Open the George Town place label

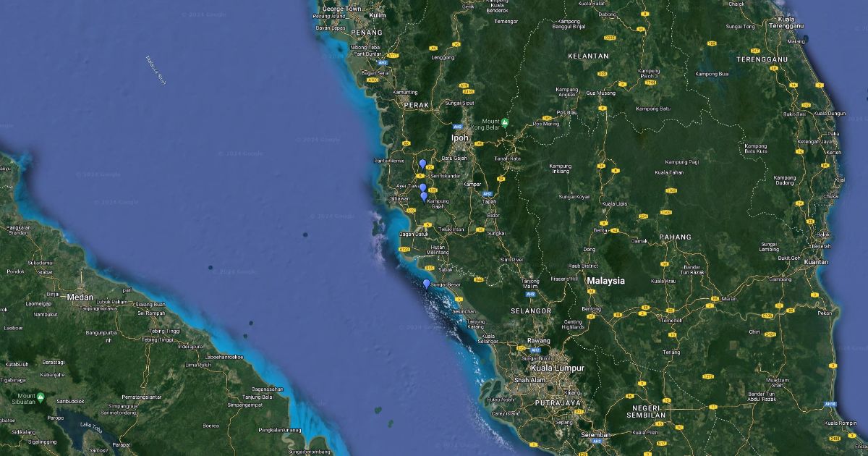(341, 9)
